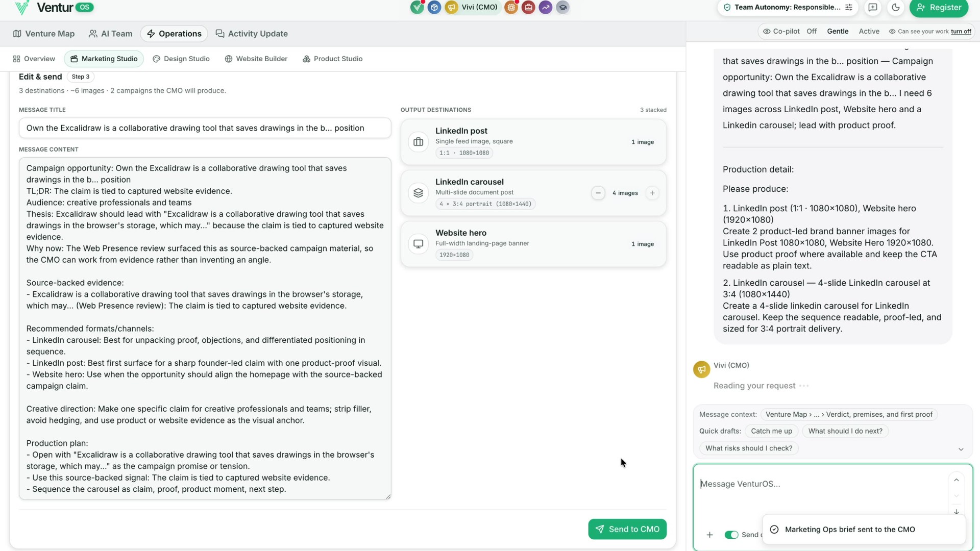Select the gray graduation cap agent avatar
This screenshot has height=551, width=980.
[x=562, y=7]
